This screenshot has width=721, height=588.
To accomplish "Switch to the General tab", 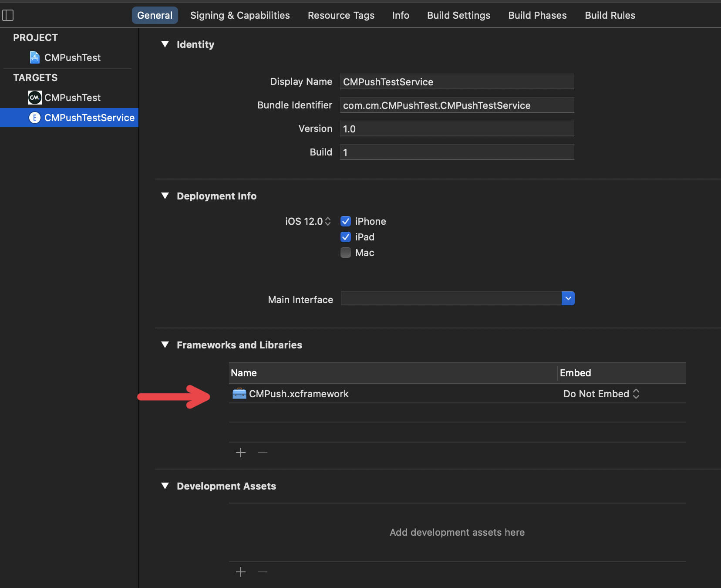I will (x=155, y=15).
